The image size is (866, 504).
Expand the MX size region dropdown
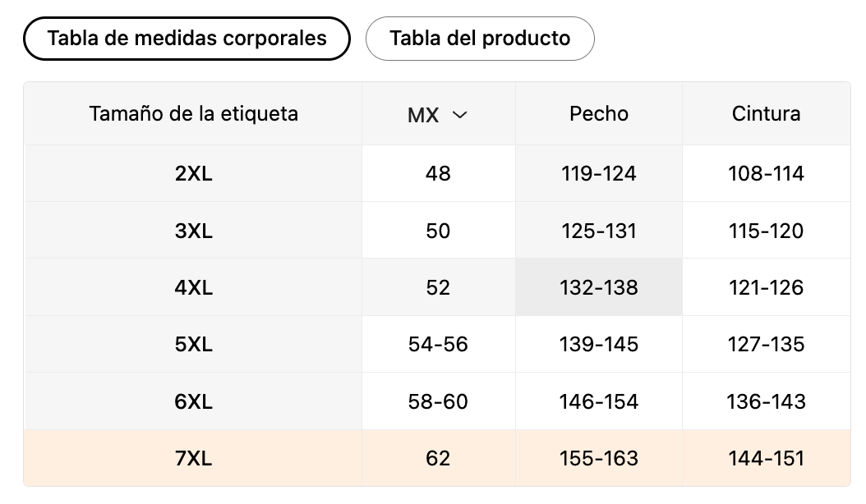pyautogui.click(x=437, y=115)
